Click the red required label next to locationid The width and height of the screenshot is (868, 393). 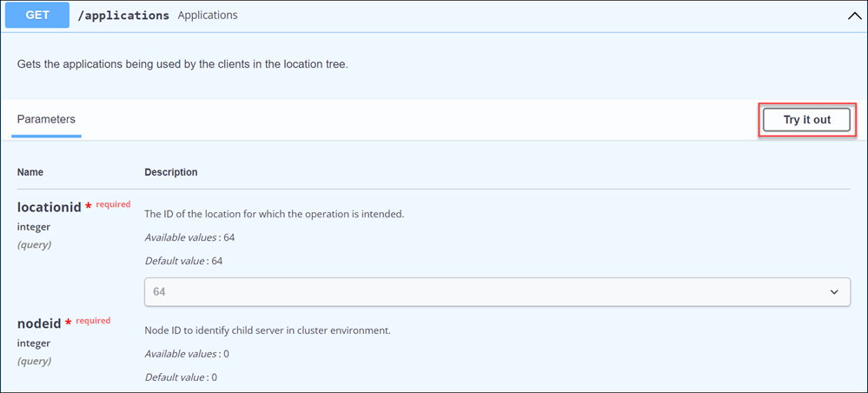113,204
